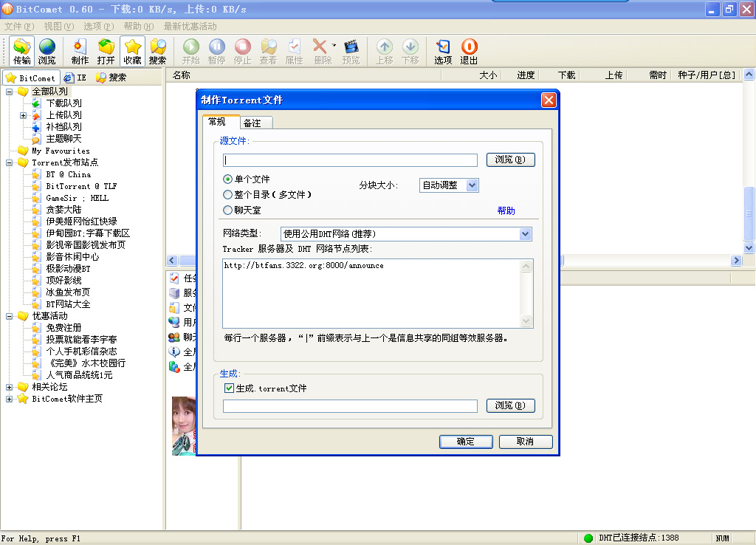
Task: Switch to the 搜索 sidebar tab
Action: pyautogui.click(x=111, y=78)
